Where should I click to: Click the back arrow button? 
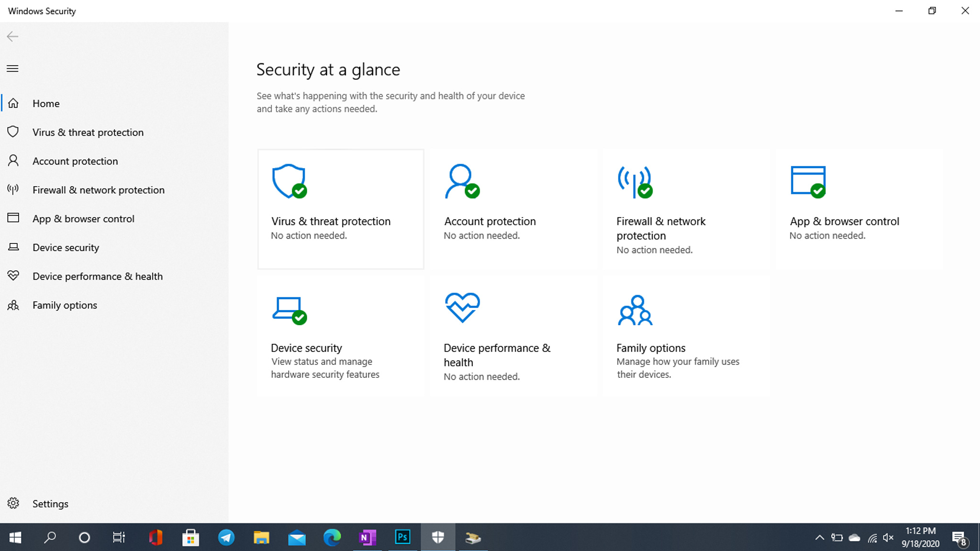[12, 36]
